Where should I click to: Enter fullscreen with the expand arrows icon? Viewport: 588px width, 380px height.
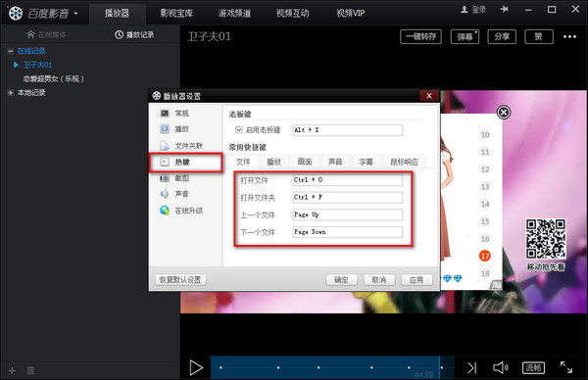tap(566, 367)
